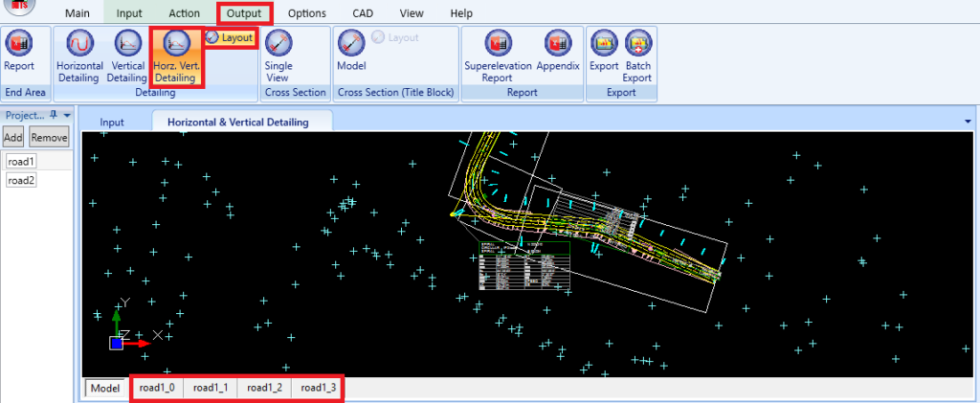Click the Remove project button

coord(50,138)
